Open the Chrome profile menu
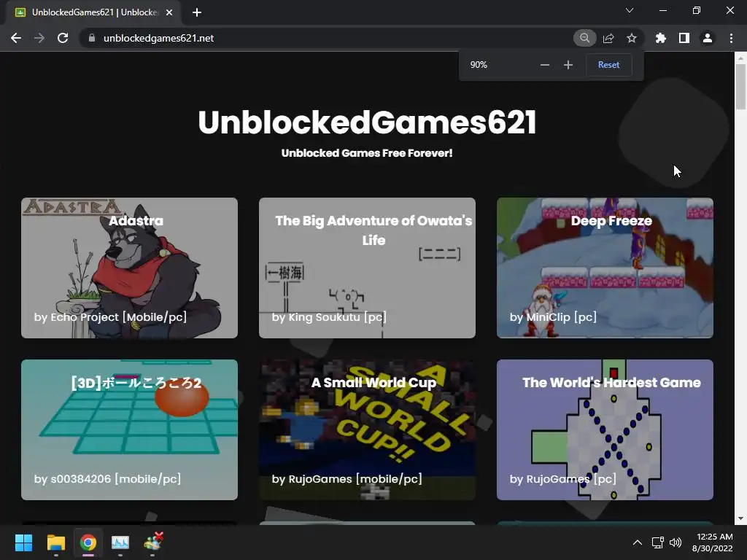747x560 pixels. pos(708,38)
